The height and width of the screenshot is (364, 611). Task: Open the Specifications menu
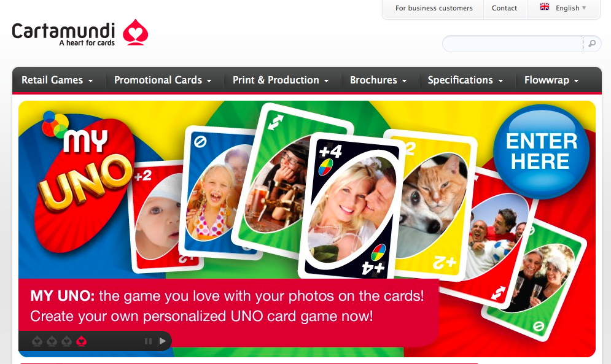click(x=465, y=80)
